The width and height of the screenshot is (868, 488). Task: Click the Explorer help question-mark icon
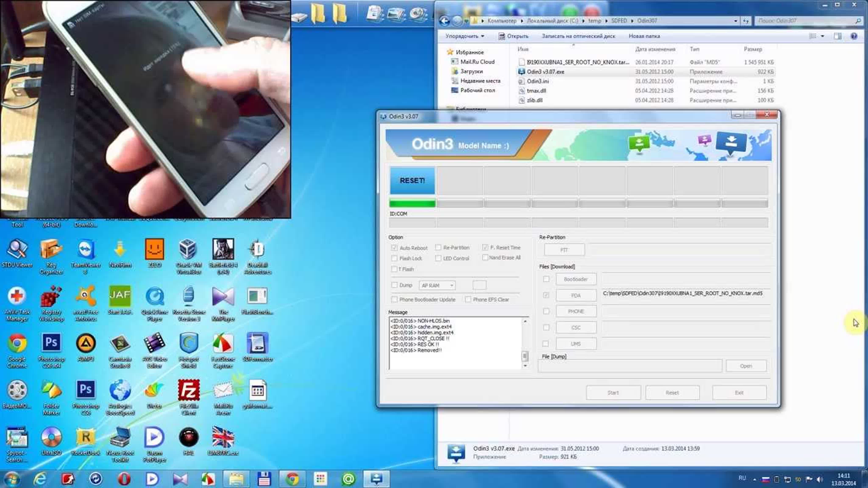point(854,36)
